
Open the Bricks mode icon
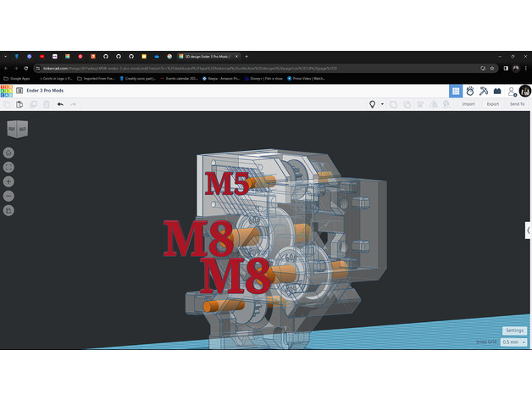pyautogui.click(x=497, y=91)
